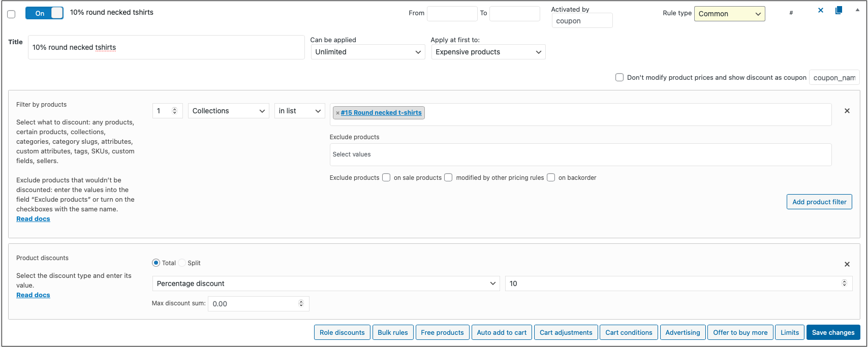
Task: Expand the Percentage discount type dropdown
Action: pyautogui.click(x=326, y=283)
